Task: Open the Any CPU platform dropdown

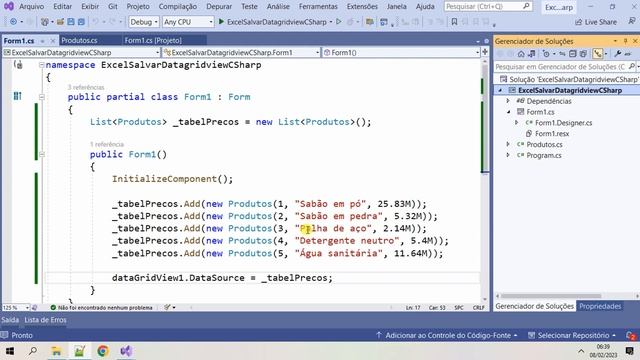Action: (x=188, y=22)
